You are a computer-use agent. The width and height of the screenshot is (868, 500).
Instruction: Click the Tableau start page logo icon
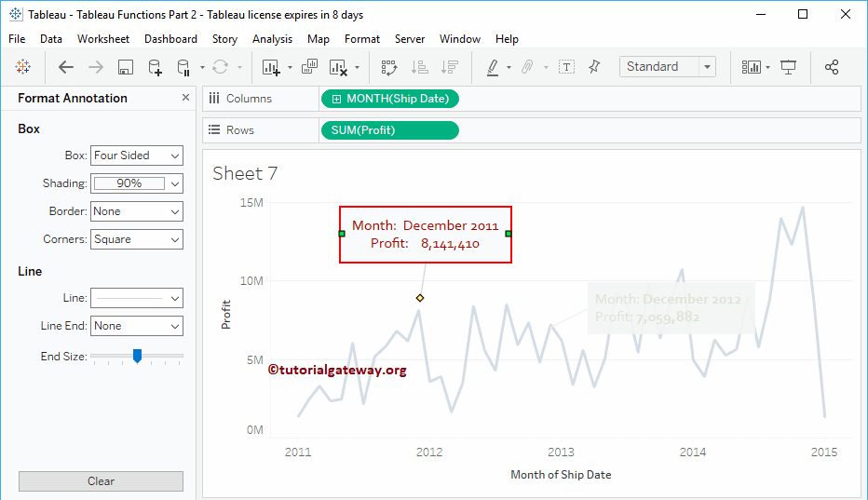[23, 67]
